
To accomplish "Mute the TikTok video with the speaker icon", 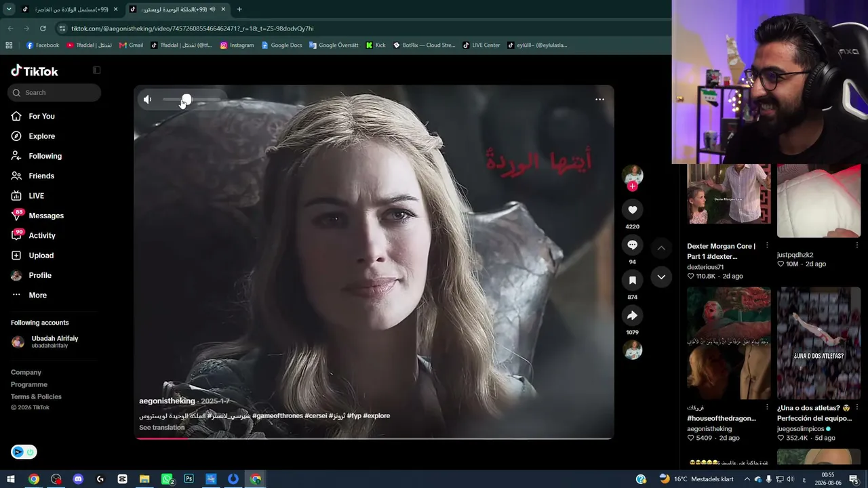I will coord(148,100).
